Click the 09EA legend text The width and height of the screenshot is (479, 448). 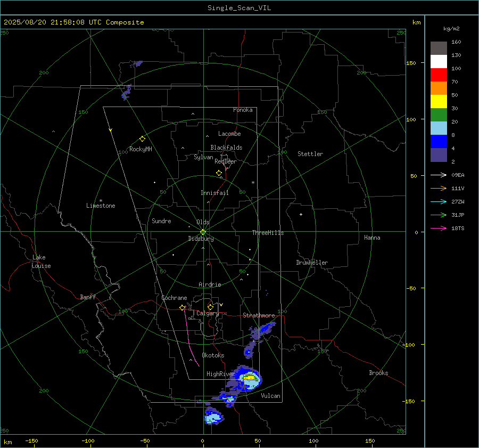[458, 175]
